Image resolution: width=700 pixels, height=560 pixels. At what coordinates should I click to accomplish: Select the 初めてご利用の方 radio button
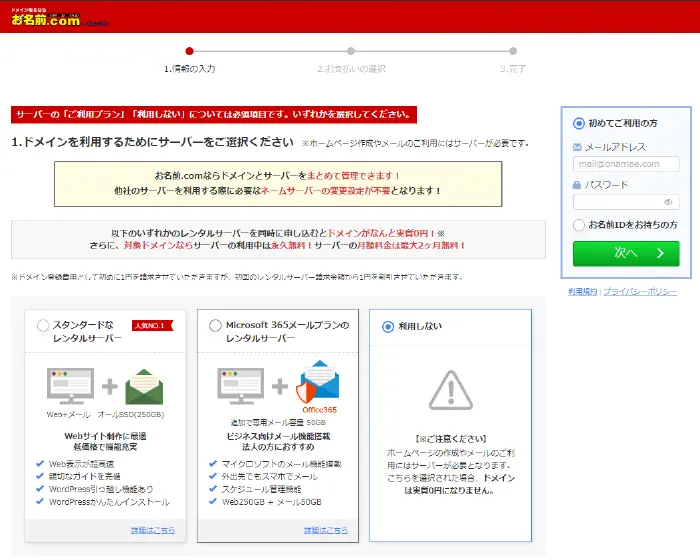pos(579,123)
